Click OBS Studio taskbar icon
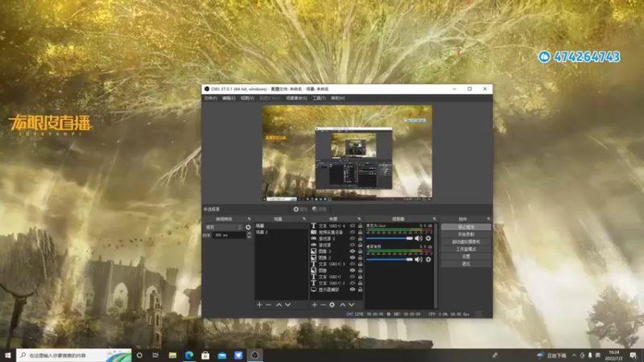This screenshot has width=644, height=362. pos(254,355)
